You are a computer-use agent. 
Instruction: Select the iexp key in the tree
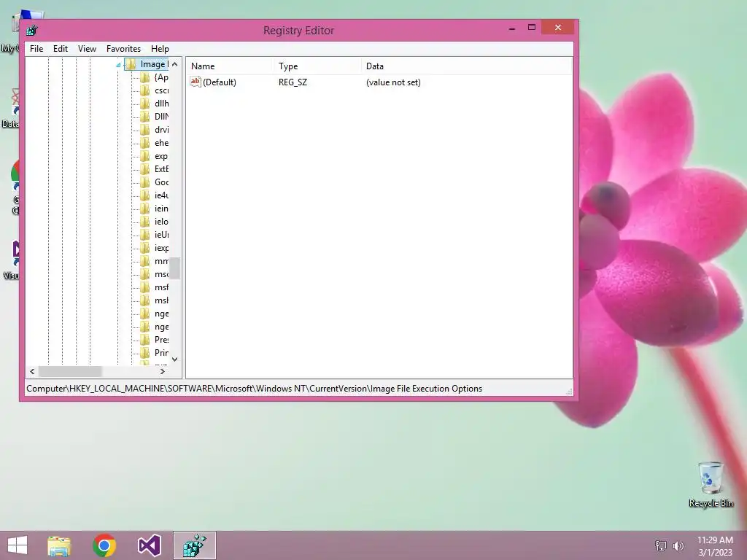[161, 248]
